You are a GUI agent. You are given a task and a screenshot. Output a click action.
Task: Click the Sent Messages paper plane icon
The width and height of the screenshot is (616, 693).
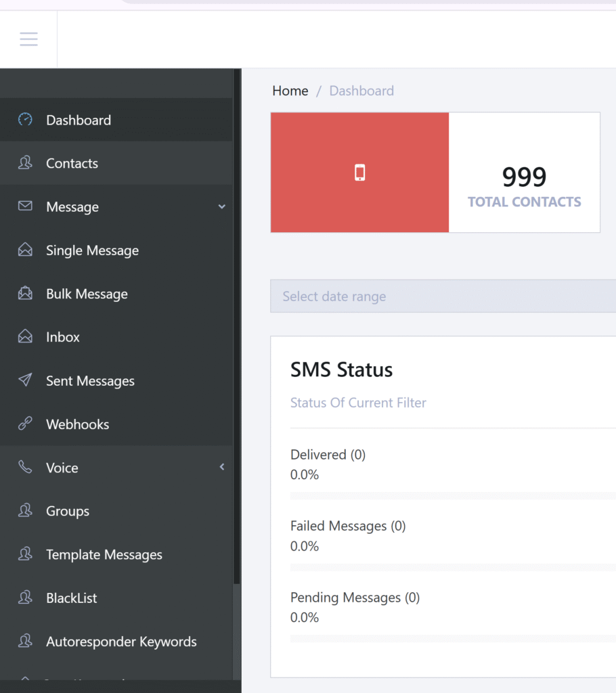[25, 380]
